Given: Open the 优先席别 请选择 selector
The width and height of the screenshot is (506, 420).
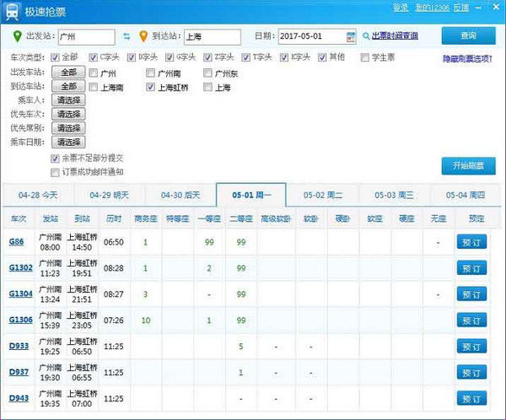Looking at the screenshot, I should [x=68, y=128].
